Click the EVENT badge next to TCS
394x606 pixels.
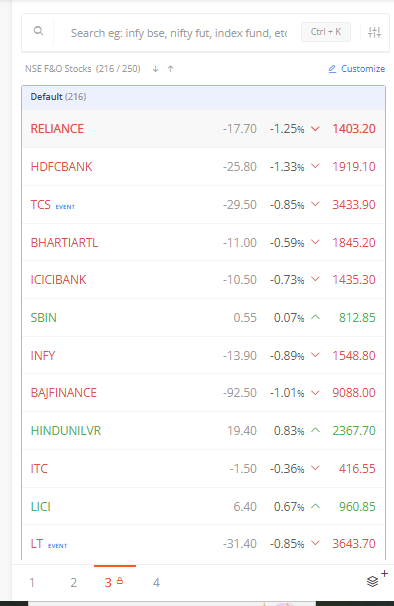[65, 207]
